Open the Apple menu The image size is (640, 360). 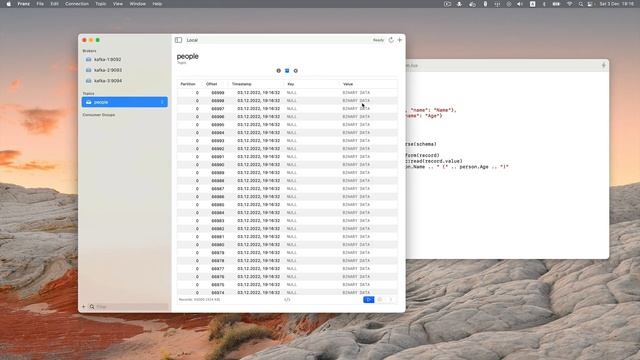coord(9,4)
